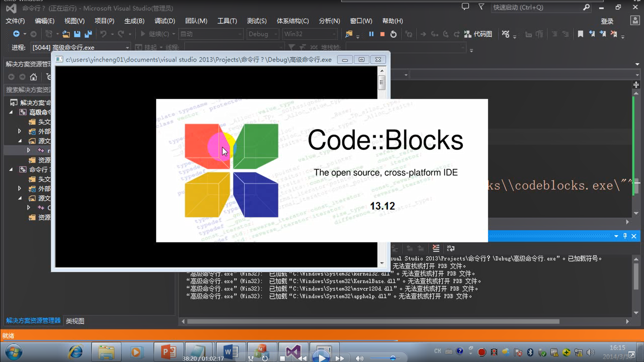This screenshot has width=644, height=362.
Task: Click the user account avatar icon
Action: pos(635,20)
